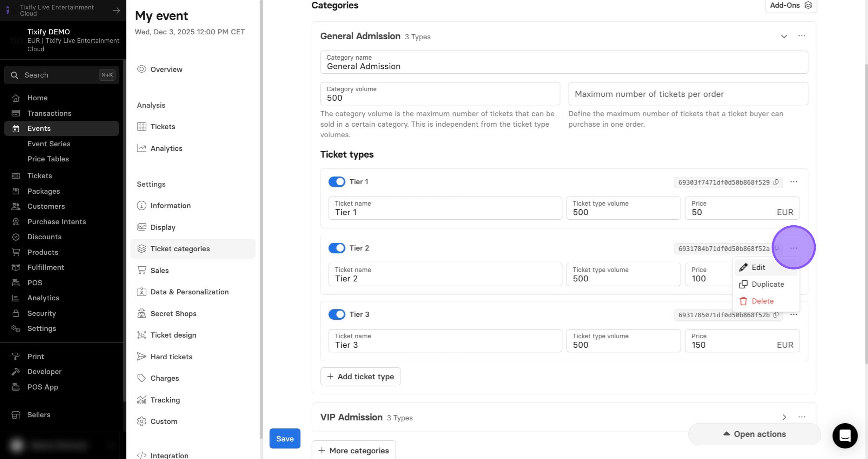Image resolution: width=868 pixels, height=459 pixels.
Task: Click More categories button
Action: (x=353, y=450)
